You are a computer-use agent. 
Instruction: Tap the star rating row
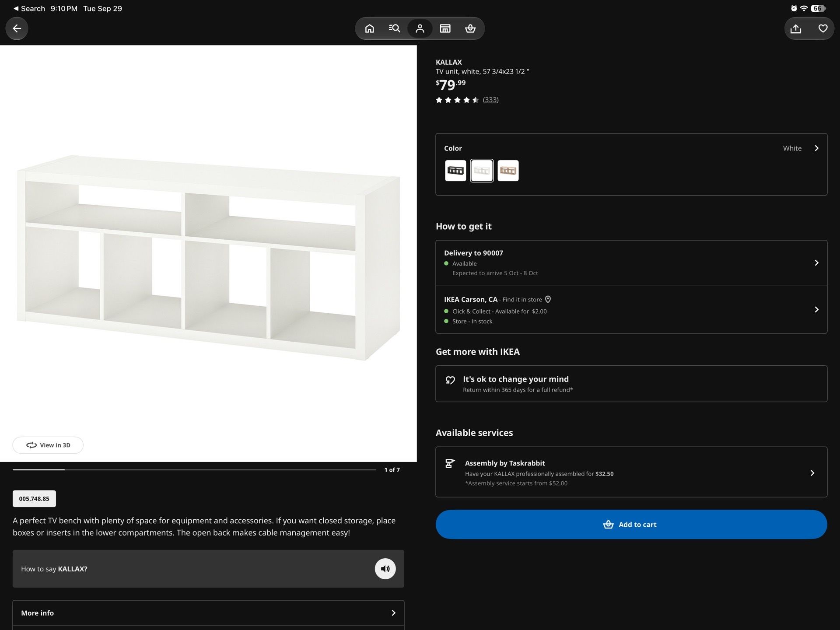click(x=457, y=100)
